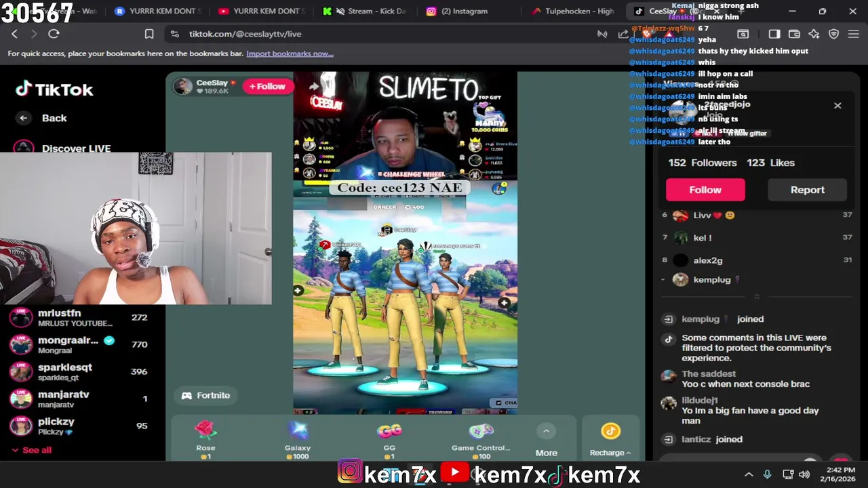Collapse the top viewers list chevron

tap(757, 297)
